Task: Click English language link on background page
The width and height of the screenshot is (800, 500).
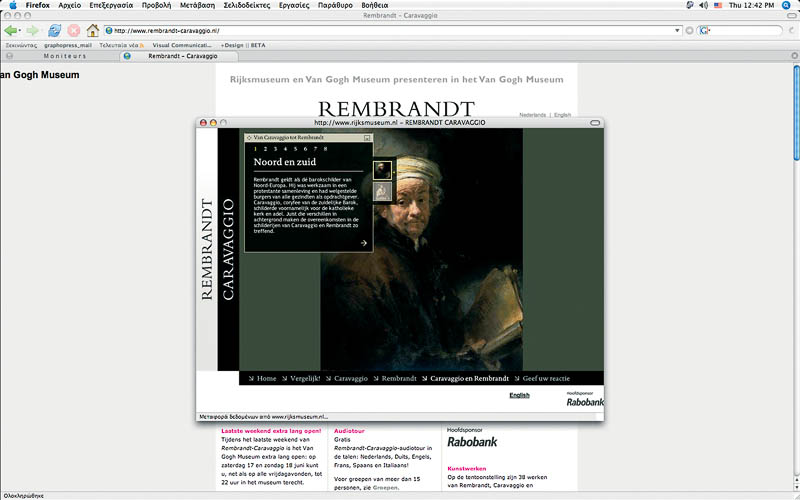Action: (x=562, y=115)
